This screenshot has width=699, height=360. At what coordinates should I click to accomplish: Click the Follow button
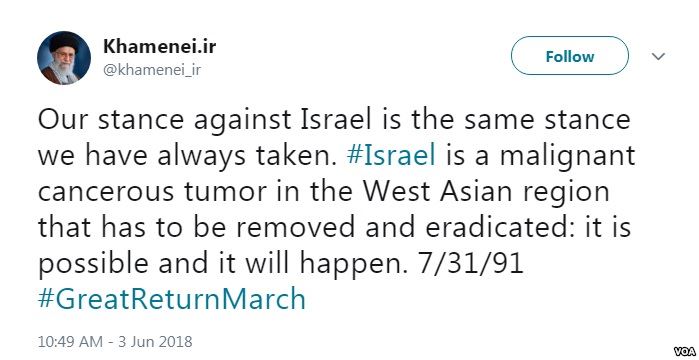point(569,56)
